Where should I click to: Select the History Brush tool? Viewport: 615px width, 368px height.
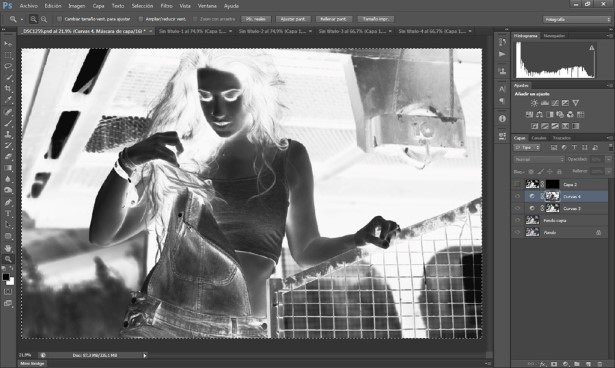pos(8,146)
